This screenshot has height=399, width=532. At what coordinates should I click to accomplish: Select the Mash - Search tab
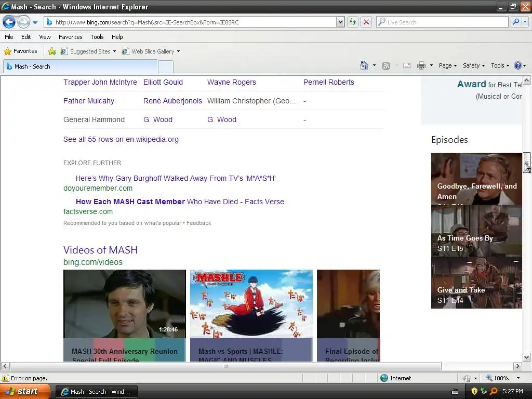81,66
